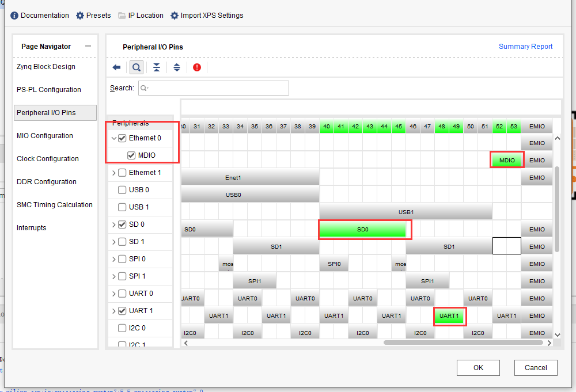This screenshot has width=576, height=392.
Task: Enable the UART 0 checkbox
Action: 122,293
